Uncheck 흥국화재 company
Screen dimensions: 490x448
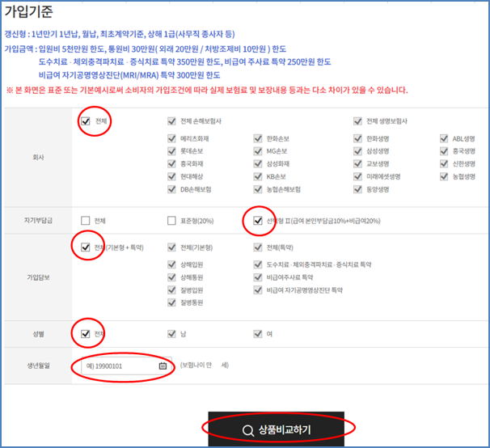click(171, 163)
